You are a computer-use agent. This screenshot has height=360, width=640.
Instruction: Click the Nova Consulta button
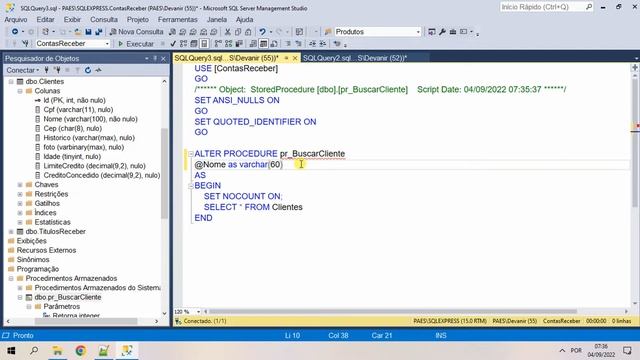pyautogui.click(x=136, y=32)
